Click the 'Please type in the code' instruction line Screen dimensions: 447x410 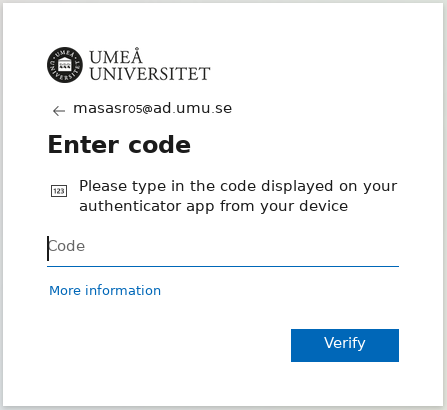point(238,186)
